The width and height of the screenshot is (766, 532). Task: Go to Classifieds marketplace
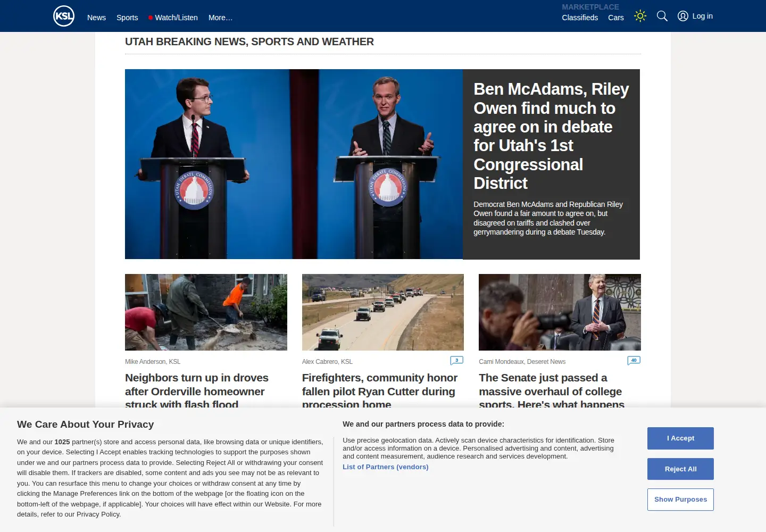[580, 18]
